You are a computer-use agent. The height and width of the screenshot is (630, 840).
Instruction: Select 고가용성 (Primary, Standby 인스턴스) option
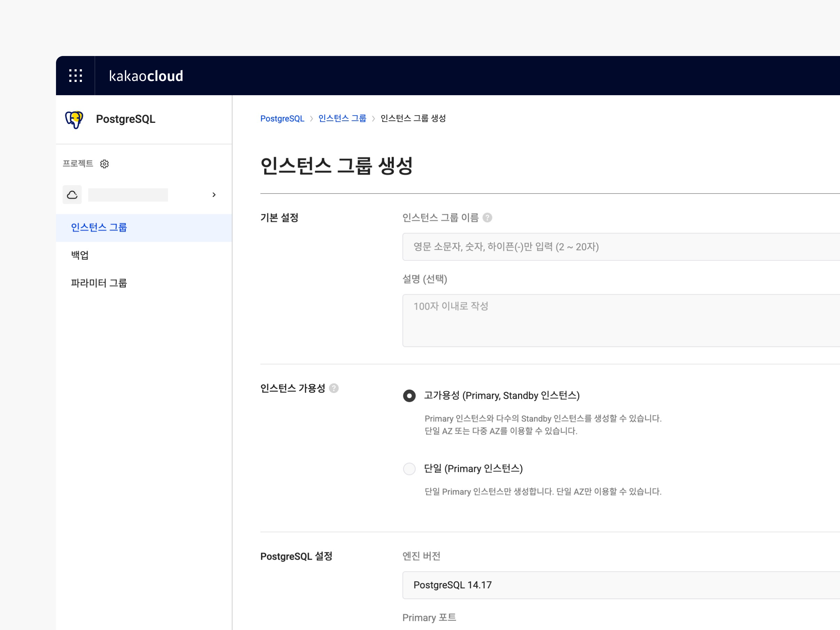click(409, 396)
